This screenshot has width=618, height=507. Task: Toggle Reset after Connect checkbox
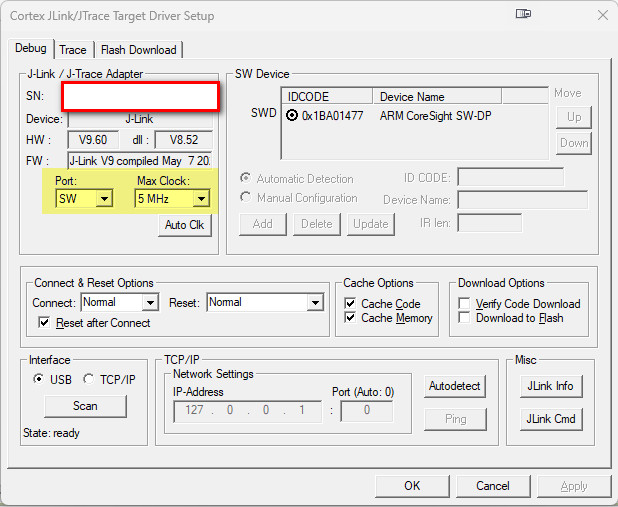[44, 323]
